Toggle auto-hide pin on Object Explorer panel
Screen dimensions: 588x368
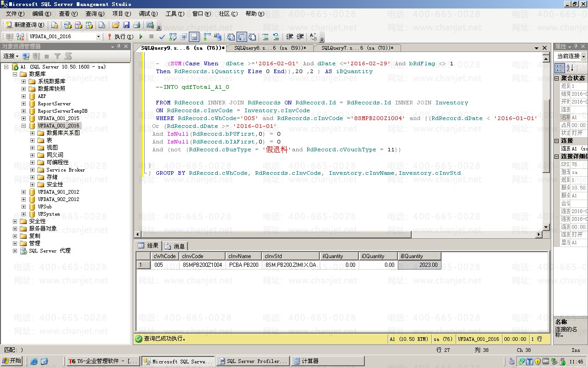pyautogui.click(x=119, y=46)
